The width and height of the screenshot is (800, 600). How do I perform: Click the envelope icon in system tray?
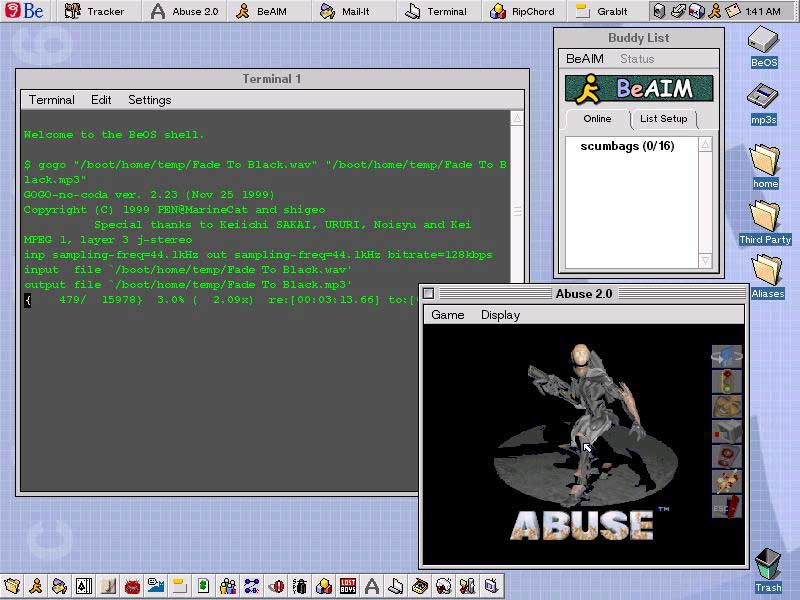pos(733,11)
